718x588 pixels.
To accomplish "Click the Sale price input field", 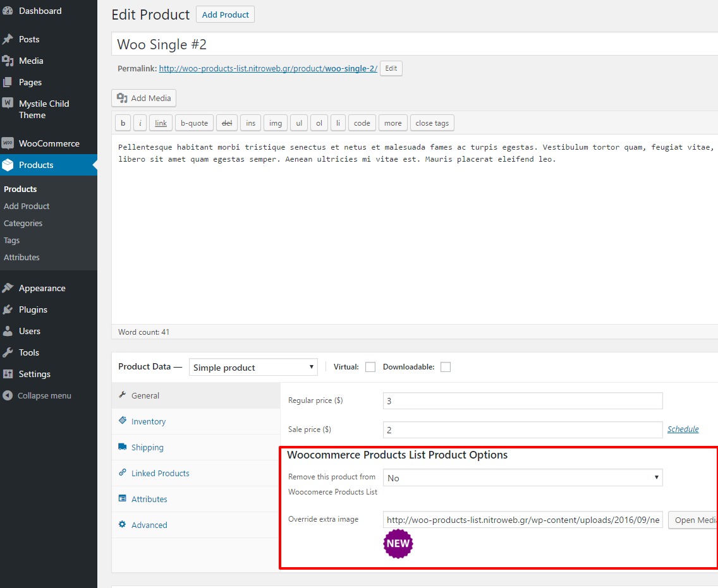I will (x=523, y=429).
